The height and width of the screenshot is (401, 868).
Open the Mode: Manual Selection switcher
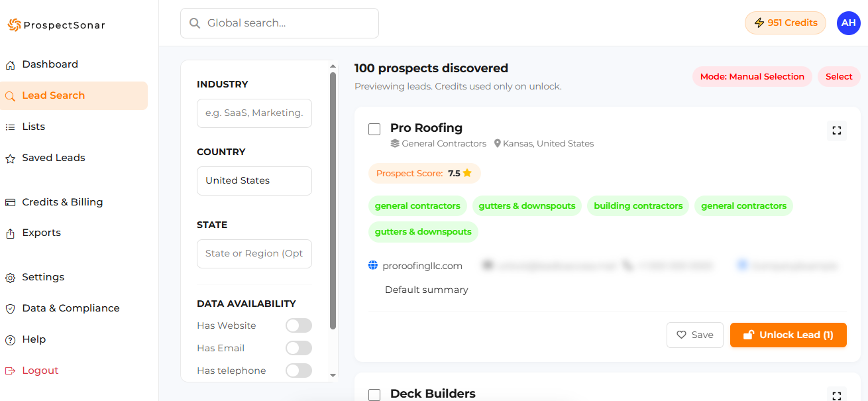point(752,77)
